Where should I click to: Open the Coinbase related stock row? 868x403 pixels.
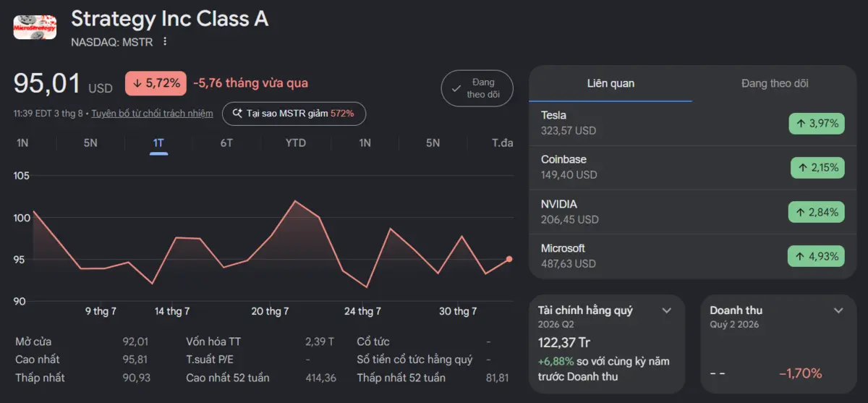click(693, 167)
